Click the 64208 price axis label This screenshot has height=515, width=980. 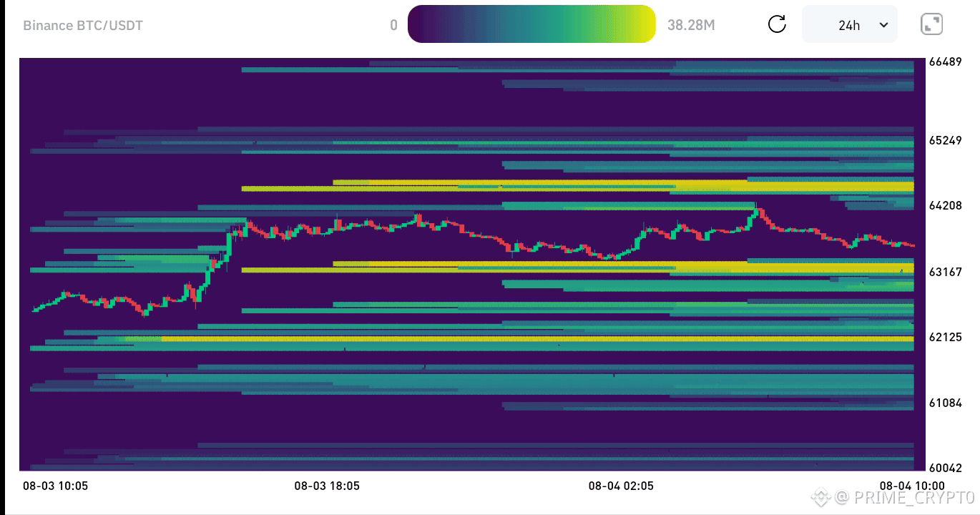click(945, 206)
